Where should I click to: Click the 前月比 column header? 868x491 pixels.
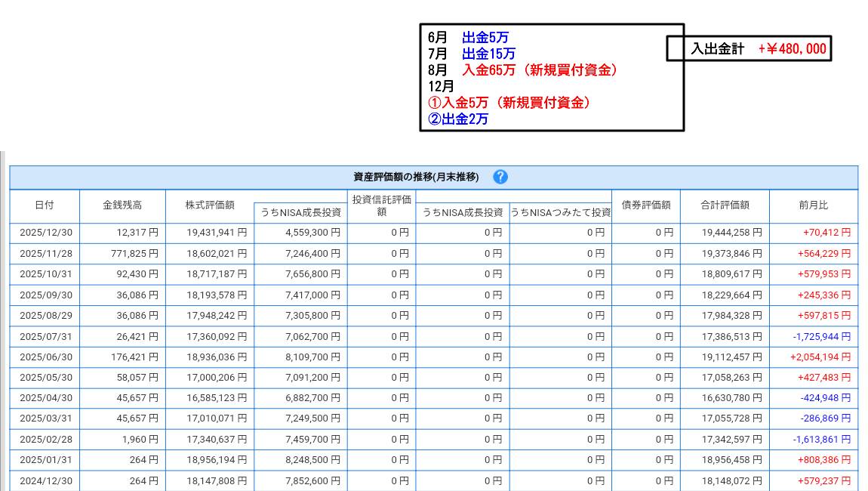(813, 205)
